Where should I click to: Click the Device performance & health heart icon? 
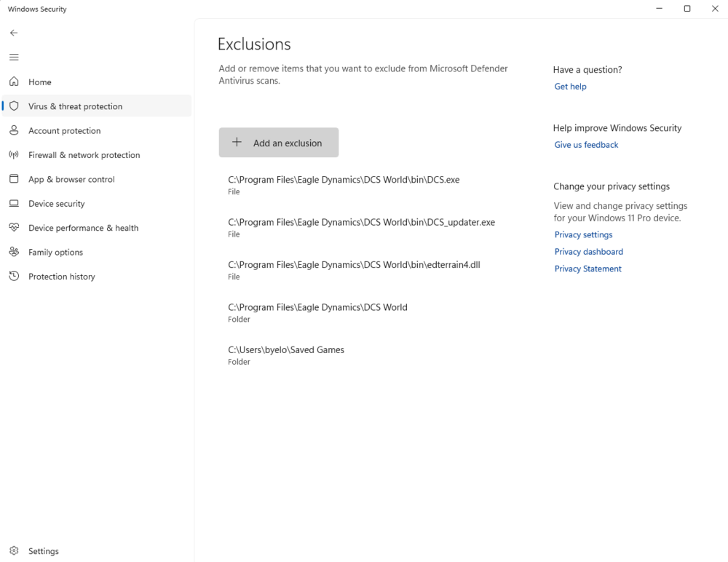point(14,228)
